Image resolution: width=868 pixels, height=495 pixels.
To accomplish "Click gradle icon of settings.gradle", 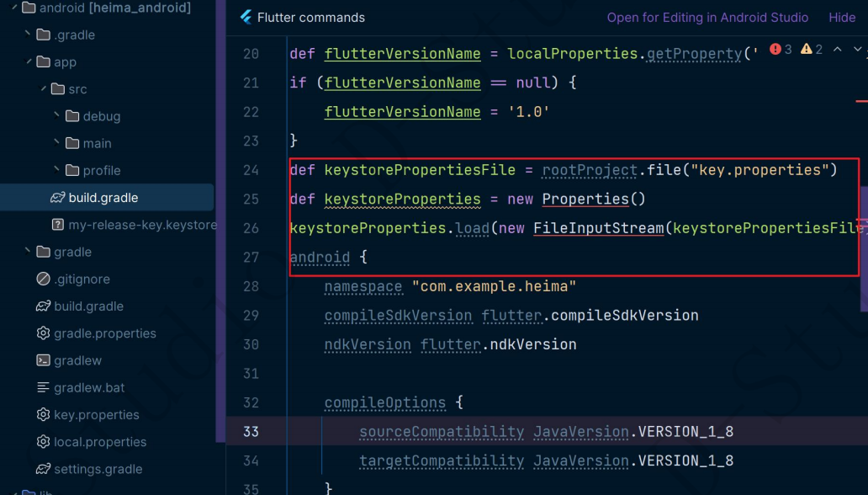I will click(43, 470).
